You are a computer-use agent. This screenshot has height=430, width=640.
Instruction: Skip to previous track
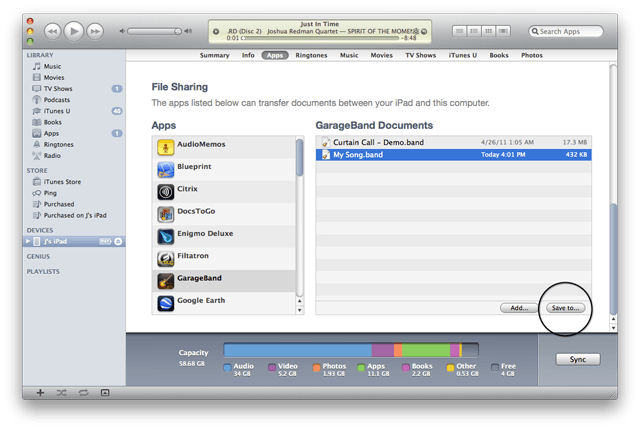point(53,31)
